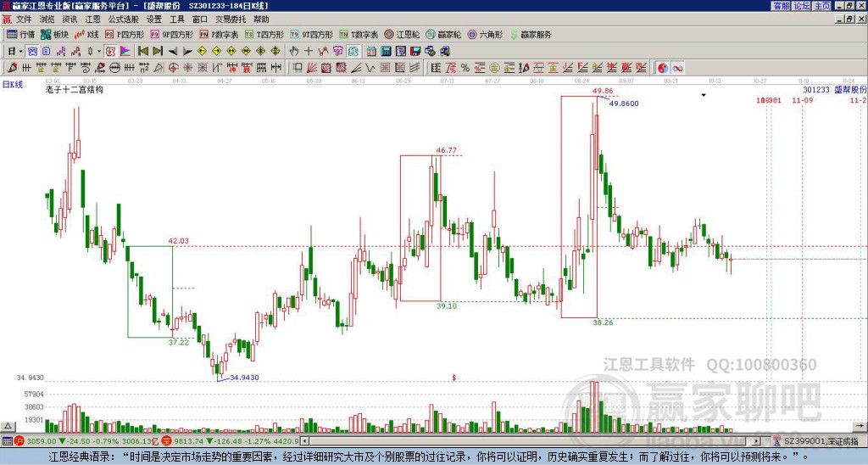Open the 9T四方形 tool
This screenshot has height=465, width=868.
[311, 34]
